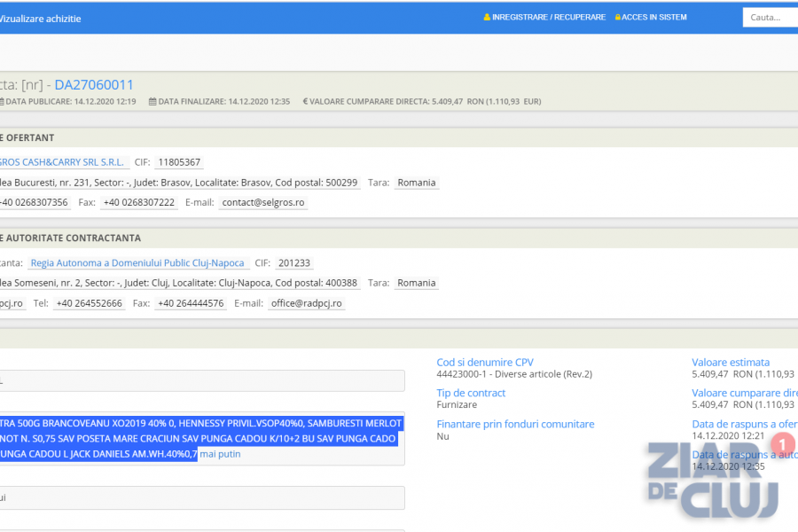Click the Finantare prin fonduri comunitare label
Screen dimensions: 798x532
(515, 424)
